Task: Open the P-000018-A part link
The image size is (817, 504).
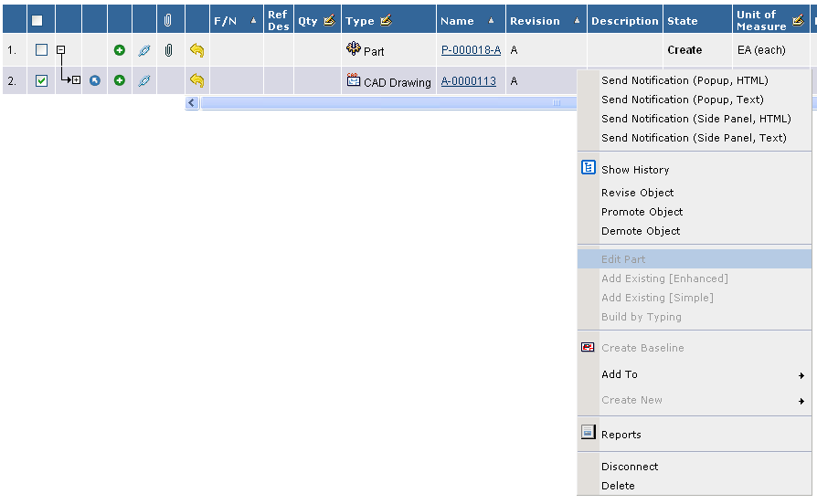Action: tap(471, 50)
